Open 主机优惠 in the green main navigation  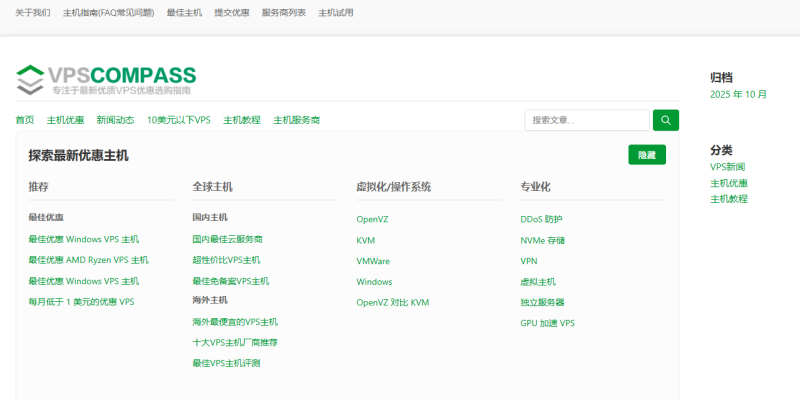(65, 120)
